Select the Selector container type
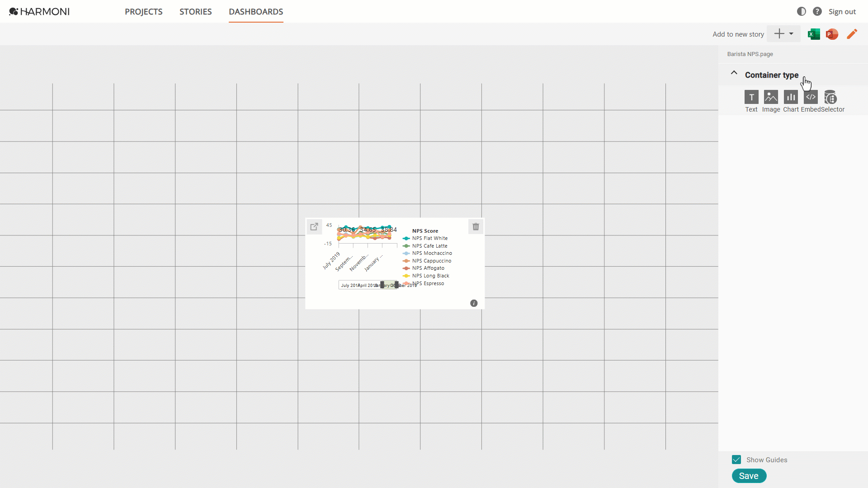The image size is (868, 488). point(832,102)
